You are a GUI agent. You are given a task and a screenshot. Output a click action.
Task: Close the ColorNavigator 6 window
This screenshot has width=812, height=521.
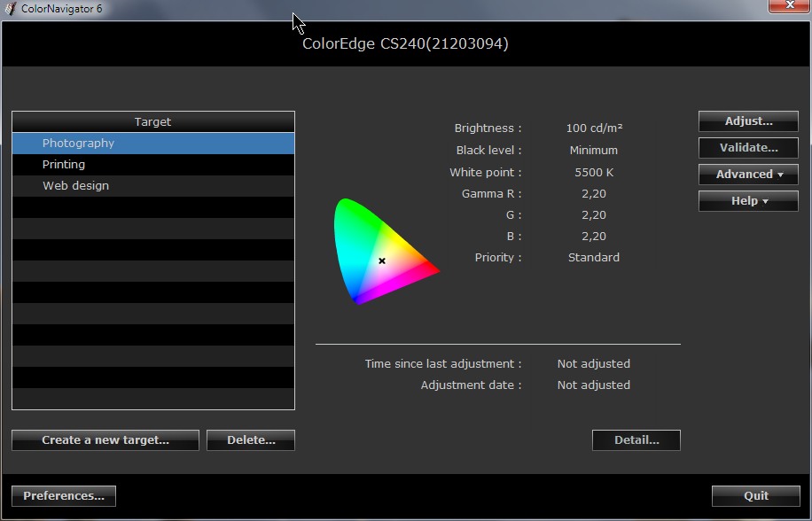click(x=790, y=5)
